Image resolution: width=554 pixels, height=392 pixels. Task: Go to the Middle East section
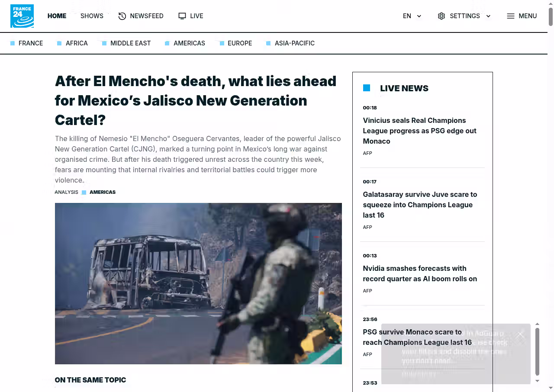130,43
